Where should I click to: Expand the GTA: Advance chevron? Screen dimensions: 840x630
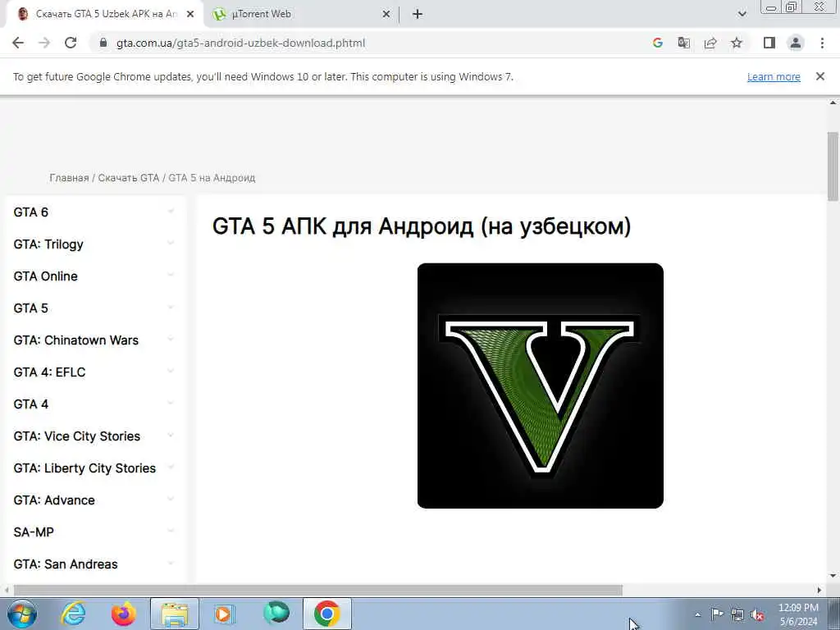pos(171,500)
